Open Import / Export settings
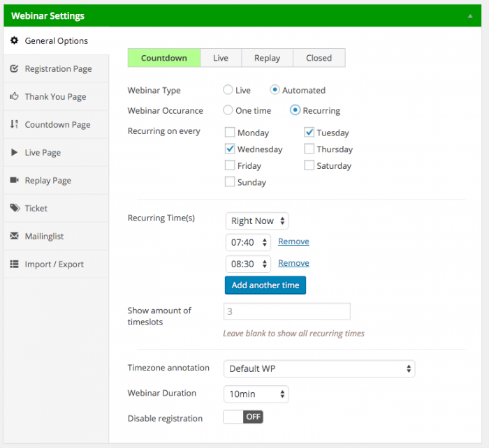This screenshot has width=489, height=448. [57, 264]
